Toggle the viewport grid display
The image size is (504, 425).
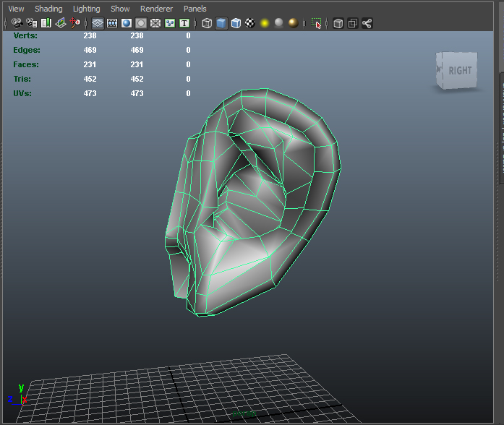[x=98, y=23]
